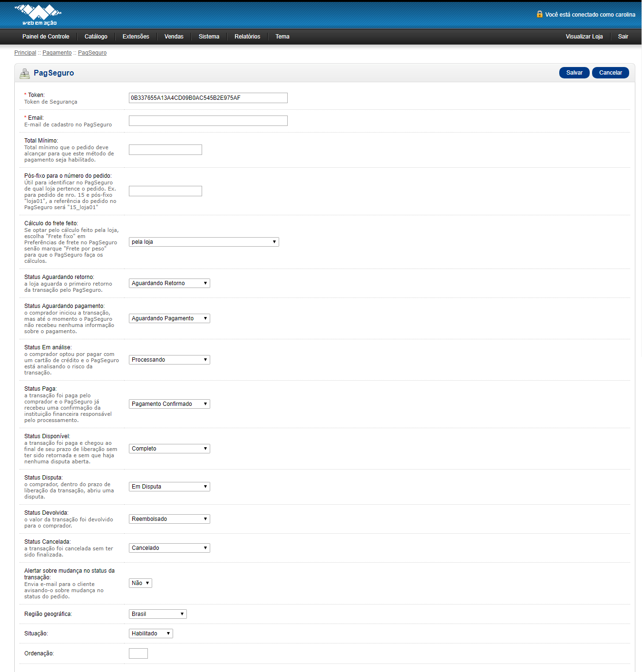The width and height of the screenshot is (642, 672).
Task: Open the Status Em análise dropdown
Action: tap(169, 360)
